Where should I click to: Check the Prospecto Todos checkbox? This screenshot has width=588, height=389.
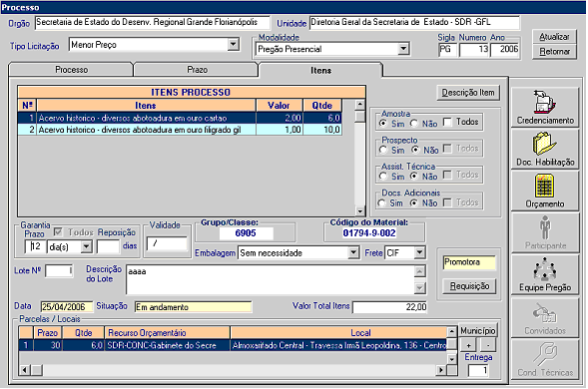click(x=447, y=149)
